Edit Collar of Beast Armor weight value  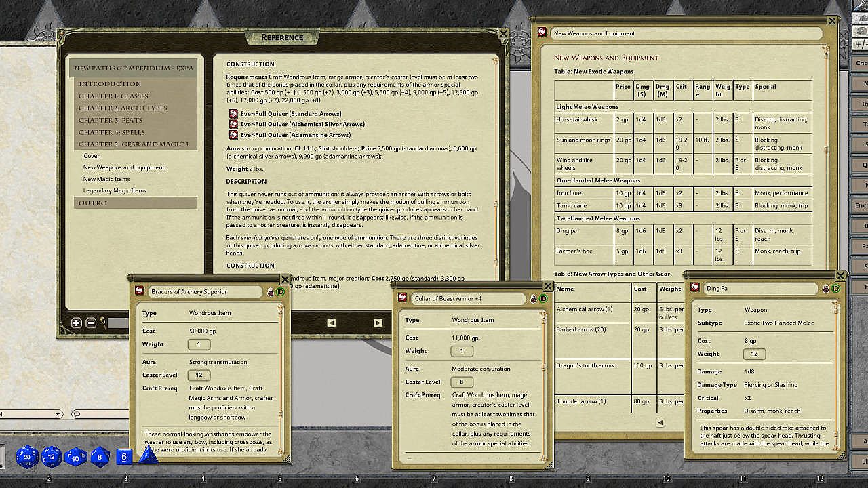tap(462, 351)
